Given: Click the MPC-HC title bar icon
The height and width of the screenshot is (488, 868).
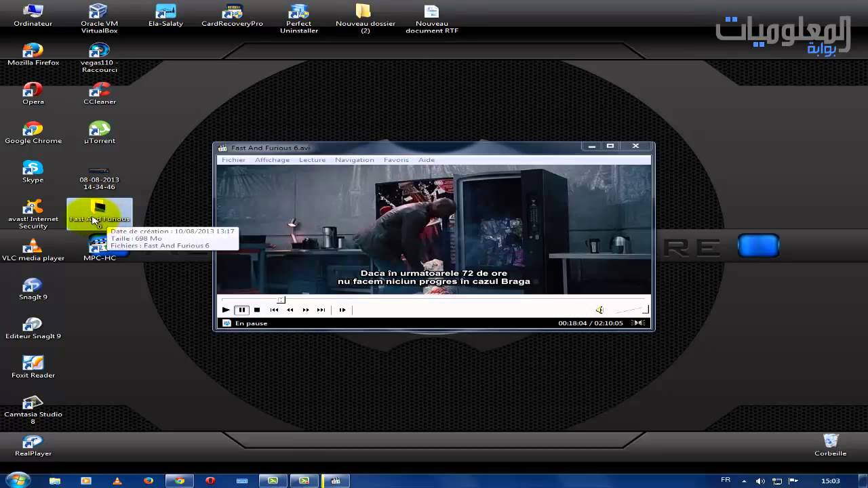Looking at the screenshot, I should pos(222,148).
